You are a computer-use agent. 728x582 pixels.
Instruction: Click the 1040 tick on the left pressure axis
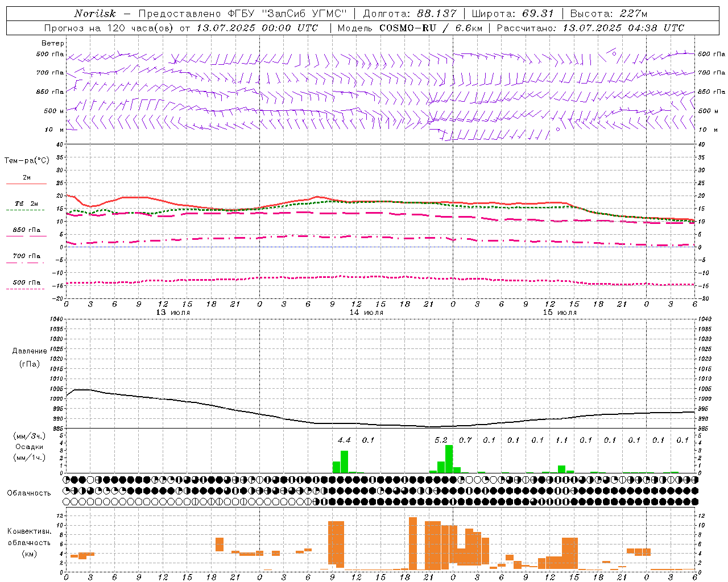(x=57, y=319)
